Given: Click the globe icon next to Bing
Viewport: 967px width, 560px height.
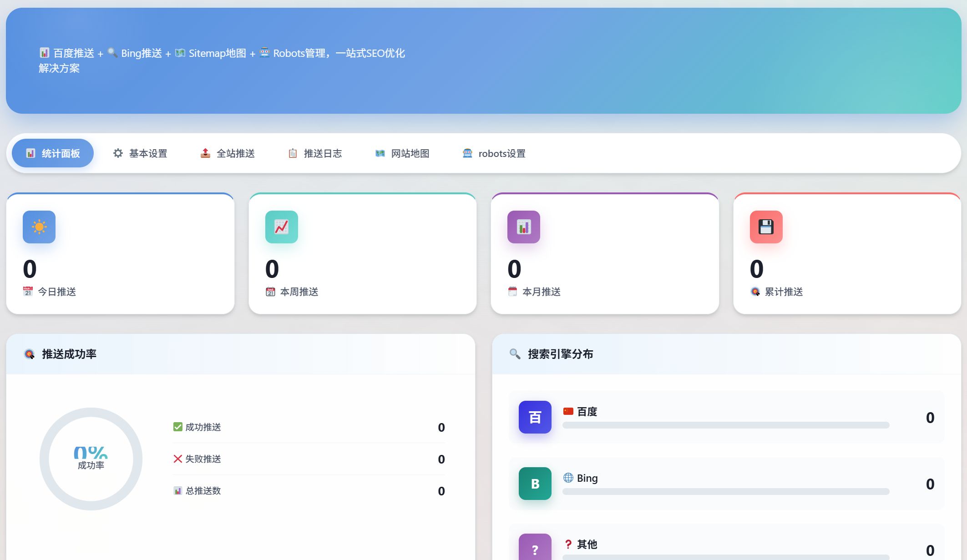Looking at the screenshot, I should [568, 478].
